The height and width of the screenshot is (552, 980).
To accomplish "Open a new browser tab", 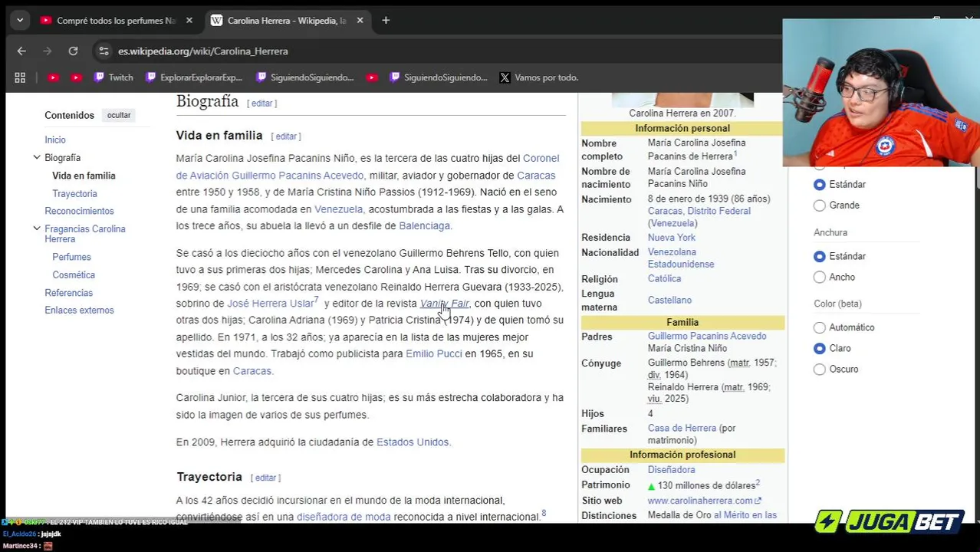I will click(x=386, y=21).
